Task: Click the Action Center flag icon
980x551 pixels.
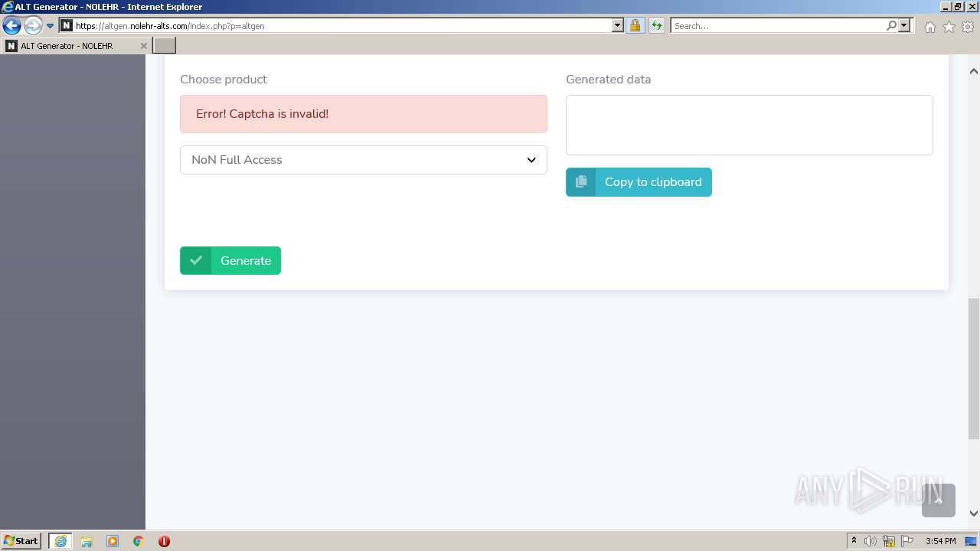Action: [x=907, y=541]
